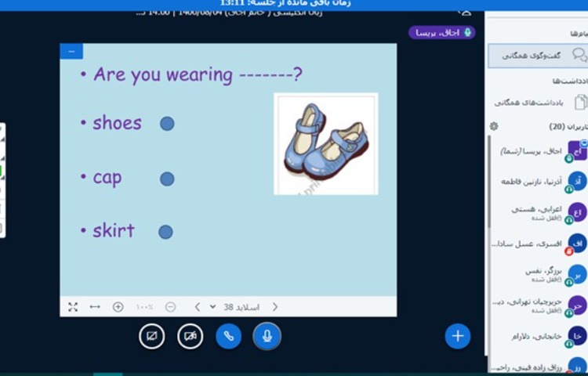Click the leave audio phone button
The height and width of the screenshot is (376, 588).
(229, 336)
